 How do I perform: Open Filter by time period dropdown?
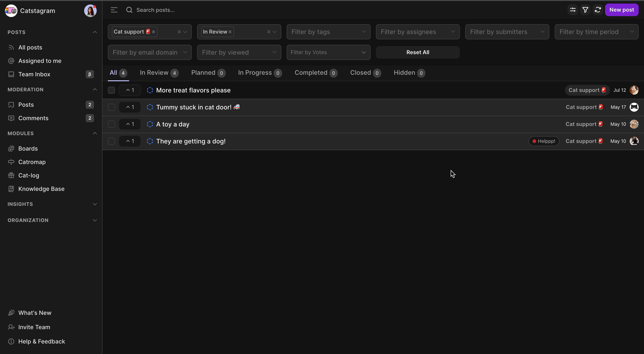tap(596, 32)
